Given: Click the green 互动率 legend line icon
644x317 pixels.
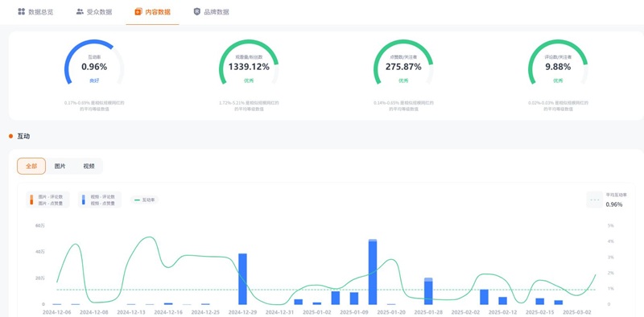Looking at the screenshot, I should [137, 200].
